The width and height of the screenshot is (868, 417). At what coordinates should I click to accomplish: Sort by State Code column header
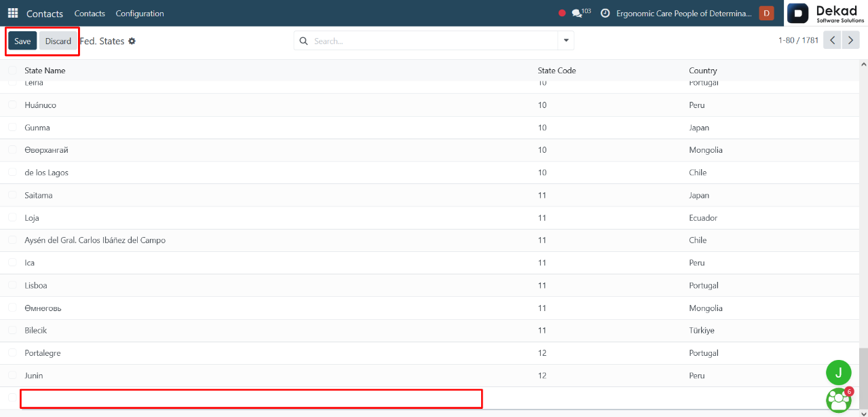pyautogui.click(x=556, y=71)
